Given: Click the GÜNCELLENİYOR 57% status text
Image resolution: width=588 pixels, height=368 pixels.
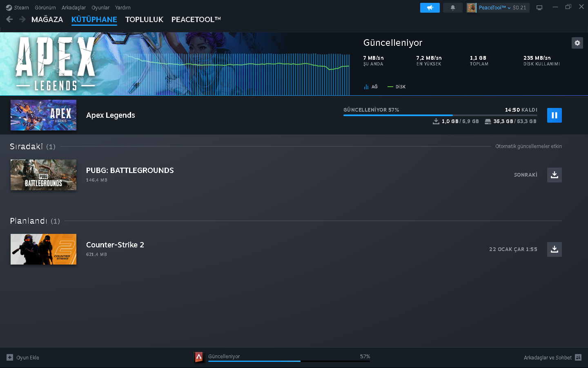Looking at the screenshot, I should (x=371, y=110).
